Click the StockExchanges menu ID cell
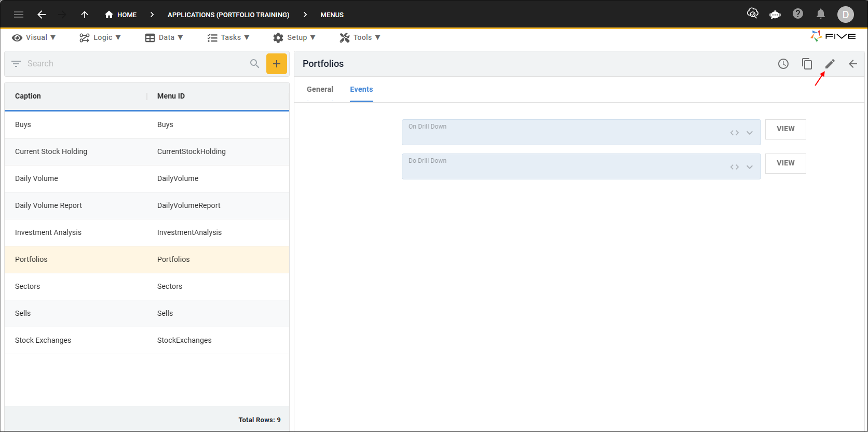Image resolution: width=868 pixels, height=432 pixels. click(184, 340)
